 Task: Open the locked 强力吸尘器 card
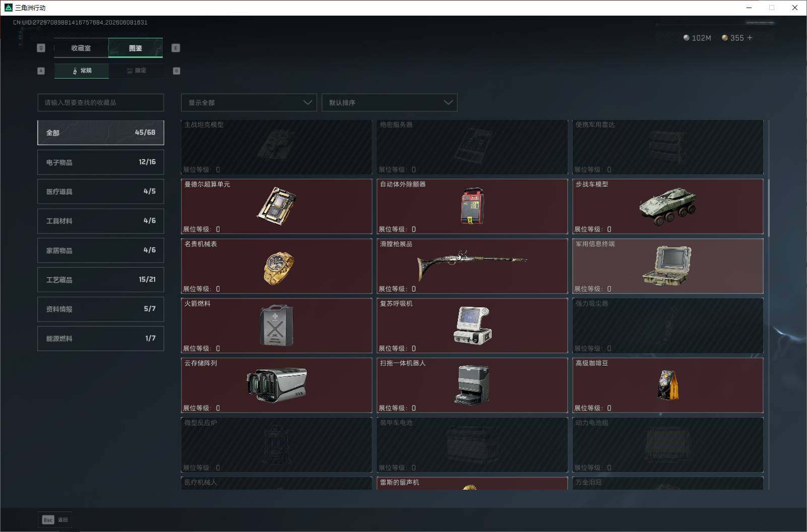(668, 325)
